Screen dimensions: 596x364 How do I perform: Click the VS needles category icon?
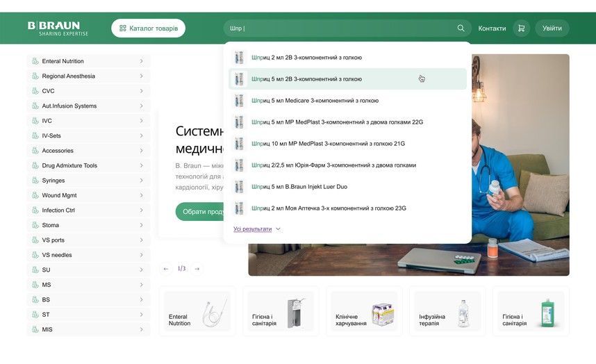[x=35, y=255]
